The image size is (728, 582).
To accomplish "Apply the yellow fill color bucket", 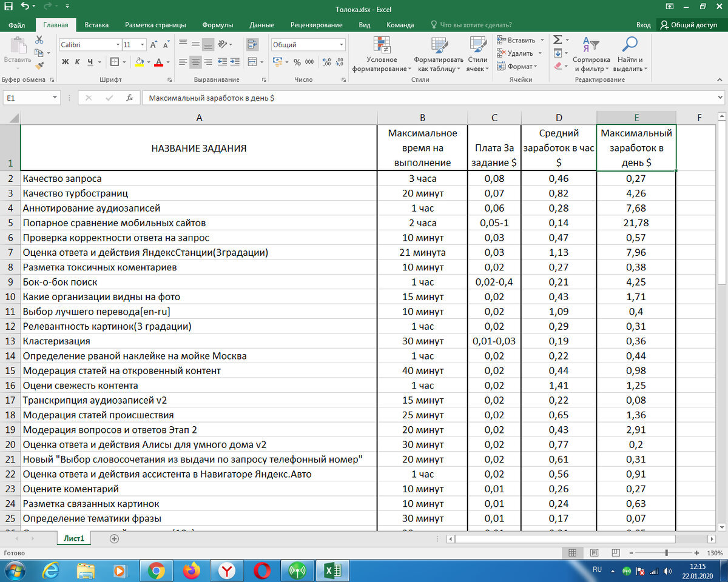I will click(x=140, y=62).
